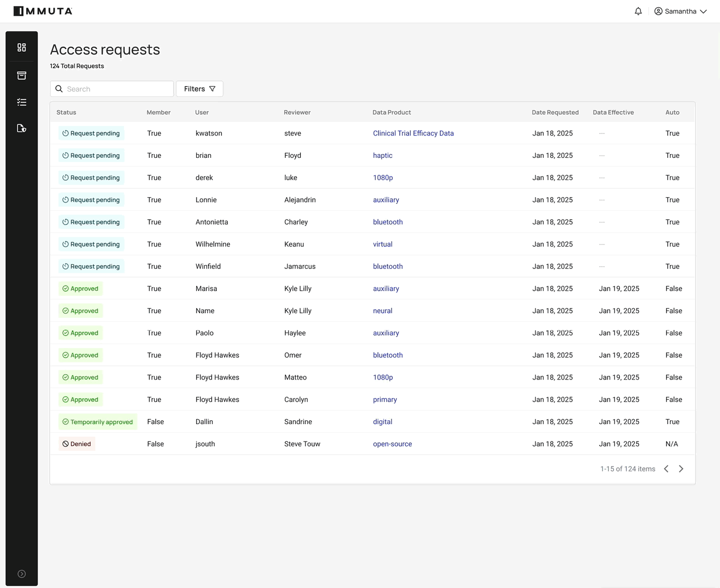Click the Immuta logo

tap(43, 11)
